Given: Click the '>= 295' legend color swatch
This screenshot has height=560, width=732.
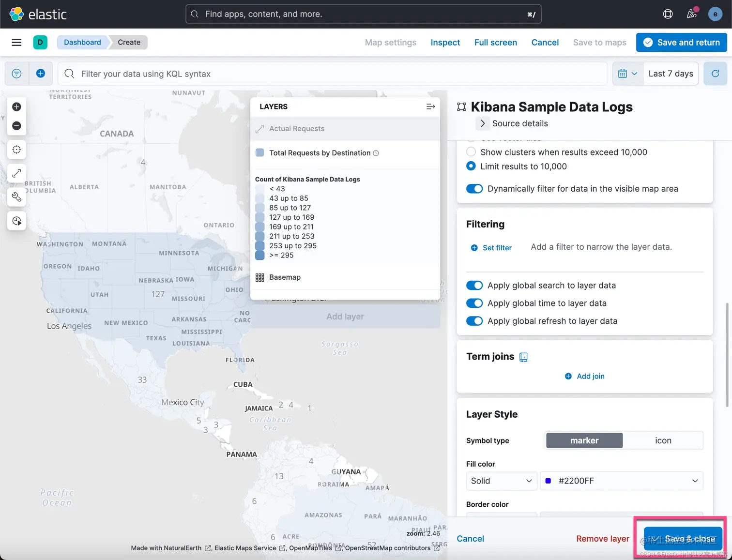Looking at the screenshot, I should (259, 255).
